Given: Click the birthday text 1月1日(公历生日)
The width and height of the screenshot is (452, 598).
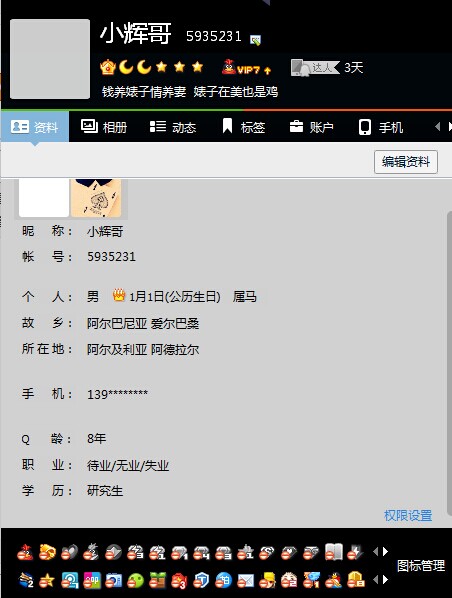Looking at the screenshot, I should [x=175, y=296].
